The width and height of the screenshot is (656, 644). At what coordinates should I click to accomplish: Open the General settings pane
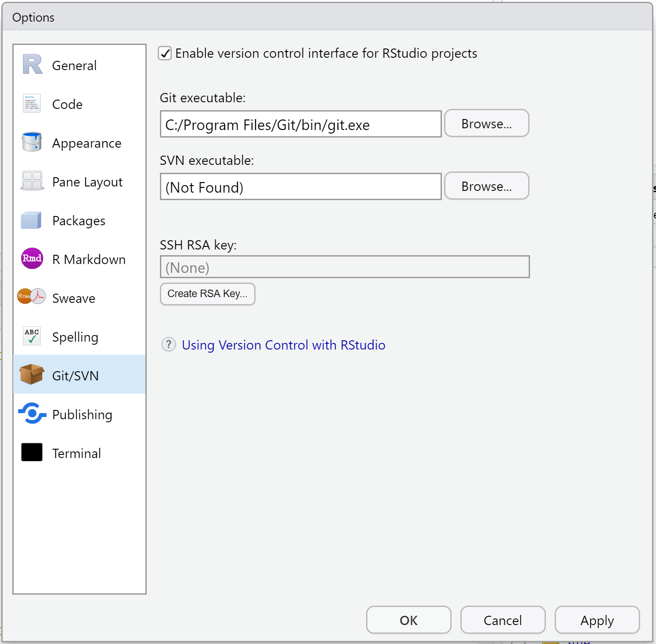point(31,64)
